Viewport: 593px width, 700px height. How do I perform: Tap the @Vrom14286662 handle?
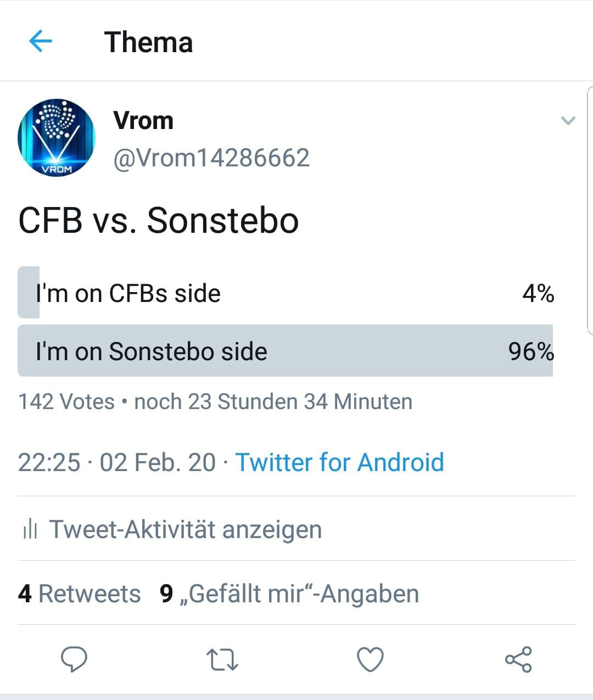(x=211, y=158)
